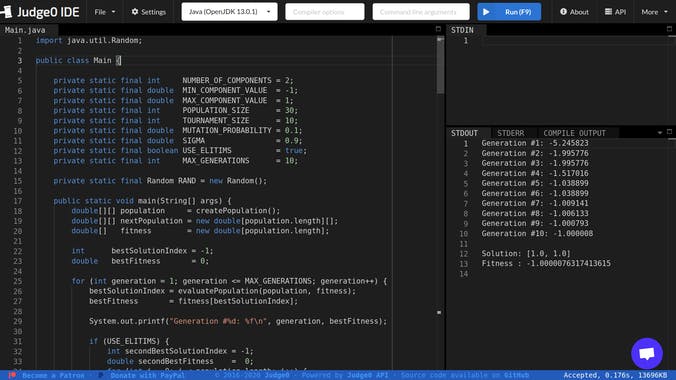Click the MAX_GENERATIONS = 10 declaration line
676x380 pixels.
(175, 161)
